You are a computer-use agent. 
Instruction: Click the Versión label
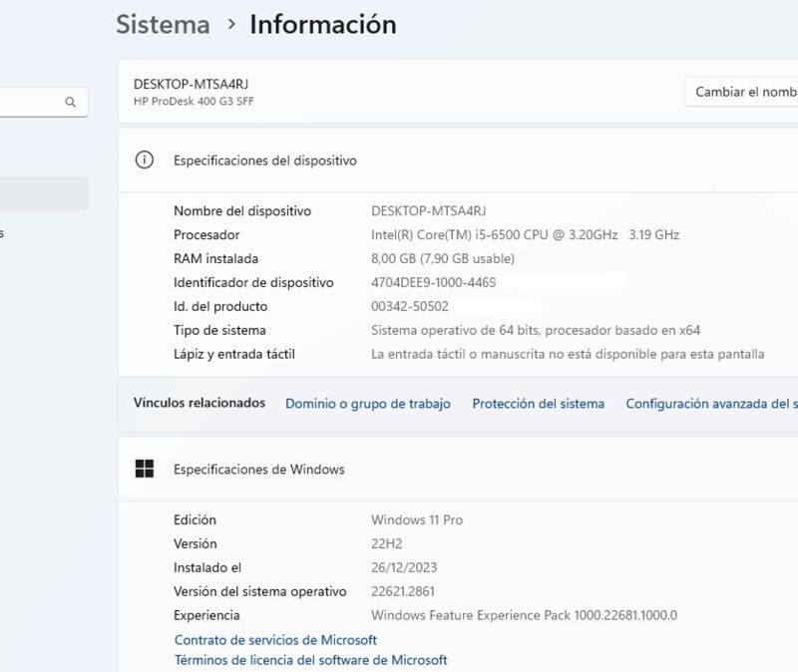click(195, 543)
